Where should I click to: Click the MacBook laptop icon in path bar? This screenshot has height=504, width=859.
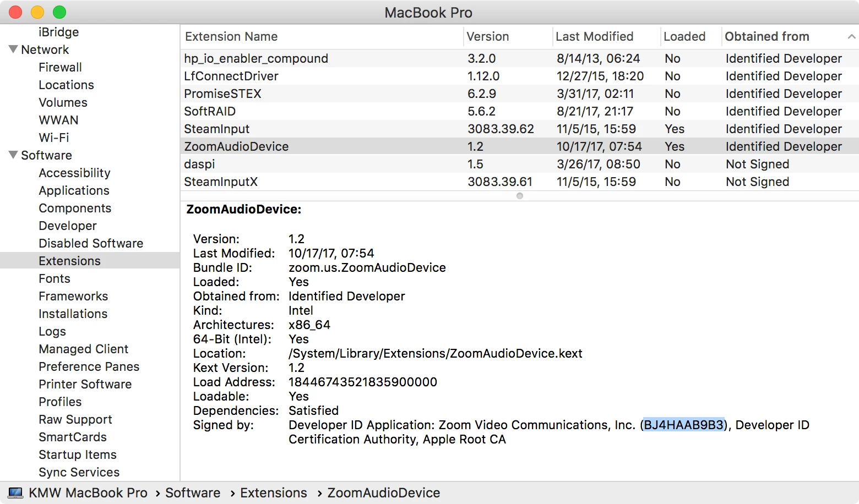[15, 492]
